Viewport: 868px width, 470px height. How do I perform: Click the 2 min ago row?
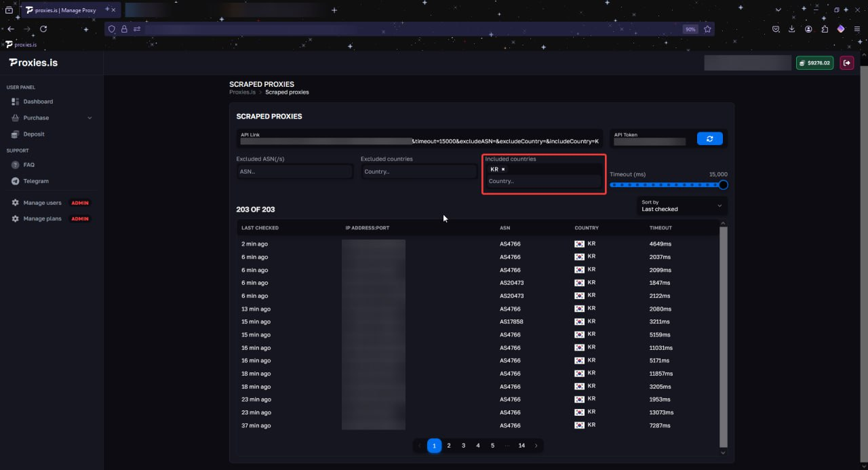coord(478,243)
